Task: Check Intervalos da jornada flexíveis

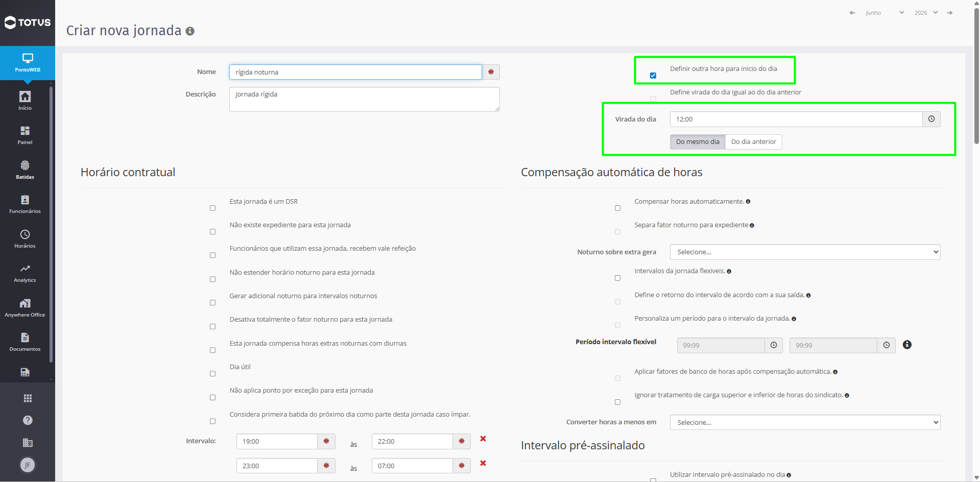Action: 618,278
